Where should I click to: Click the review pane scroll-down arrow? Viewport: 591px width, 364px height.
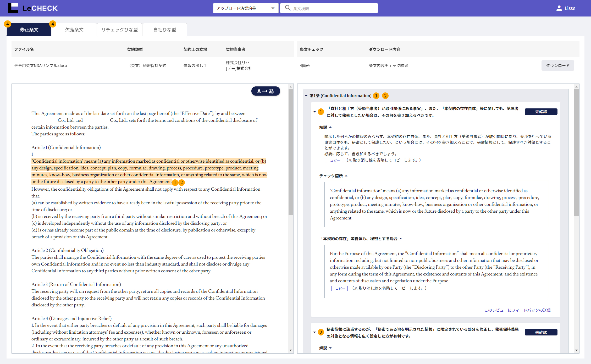[x=576, y=350]
